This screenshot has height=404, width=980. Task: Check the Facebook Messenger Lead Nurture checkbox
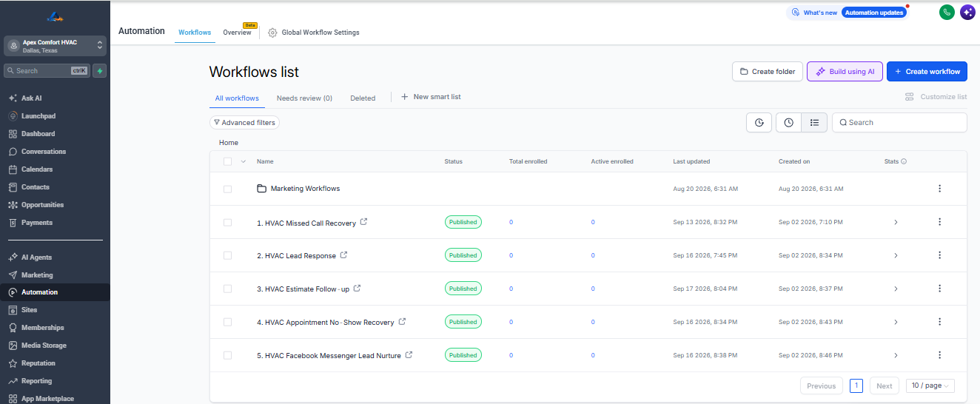point(227,355)
